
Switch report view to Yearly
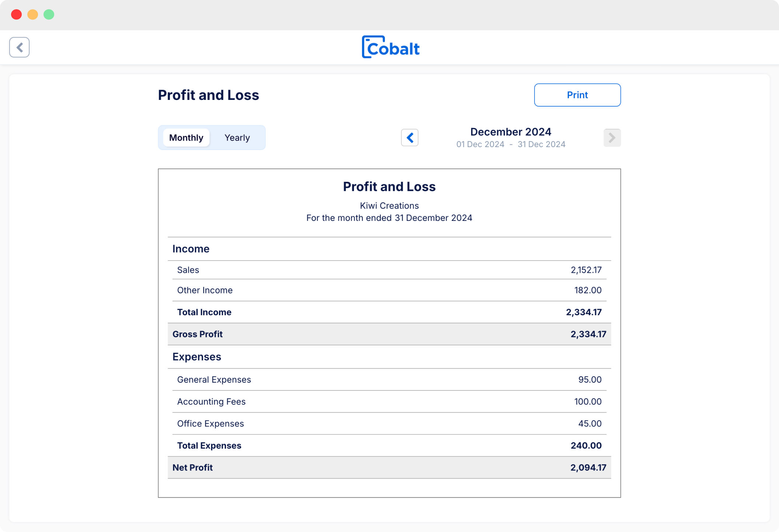(x=237, y=138)
